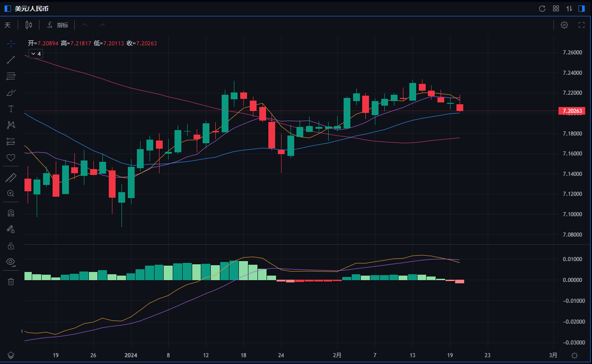
Task: Open the multi-chart layout grid
Action: (x=556, y=9)
